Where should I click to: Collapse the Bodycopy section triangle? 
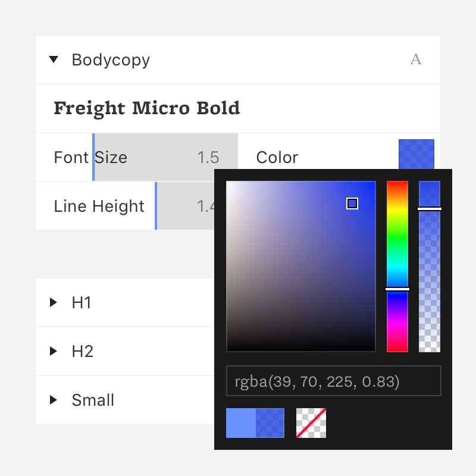point(54,59)
